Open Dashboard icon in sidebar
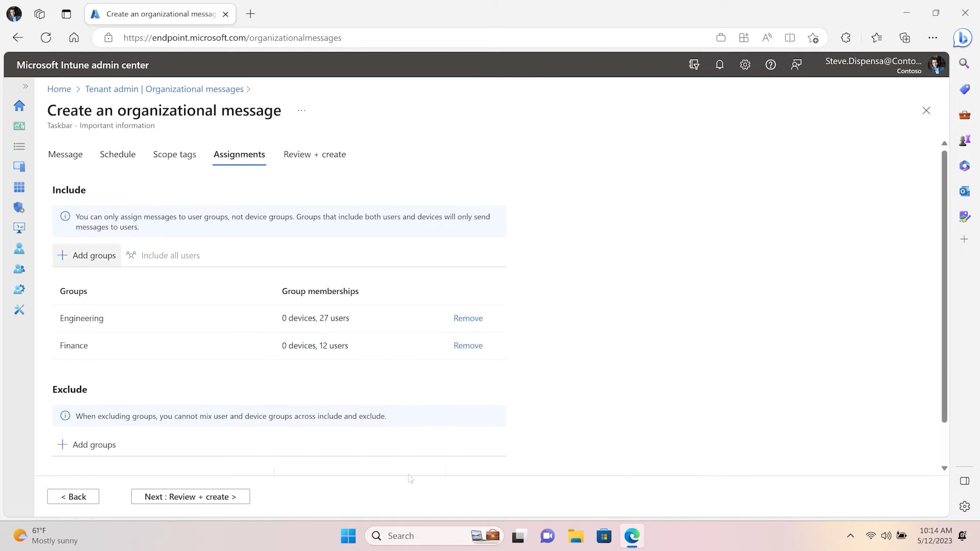 pyautogui.click(x=19, y=126)
